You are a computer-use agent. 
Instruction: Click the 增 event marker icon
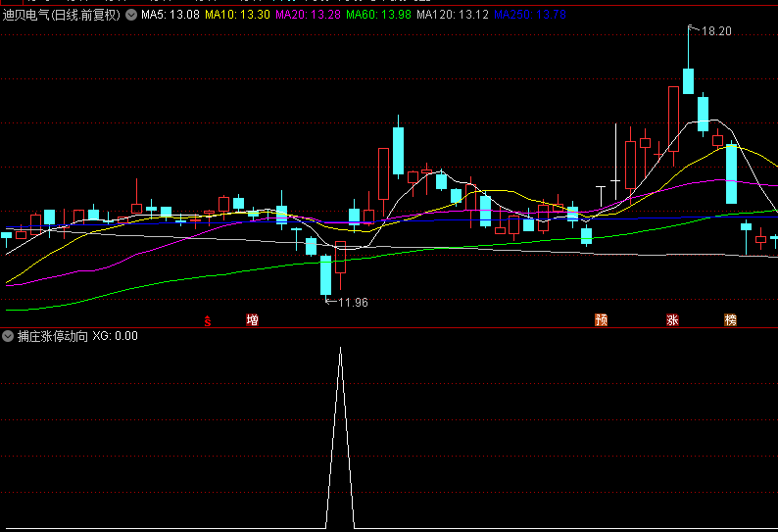pos(252,320)
